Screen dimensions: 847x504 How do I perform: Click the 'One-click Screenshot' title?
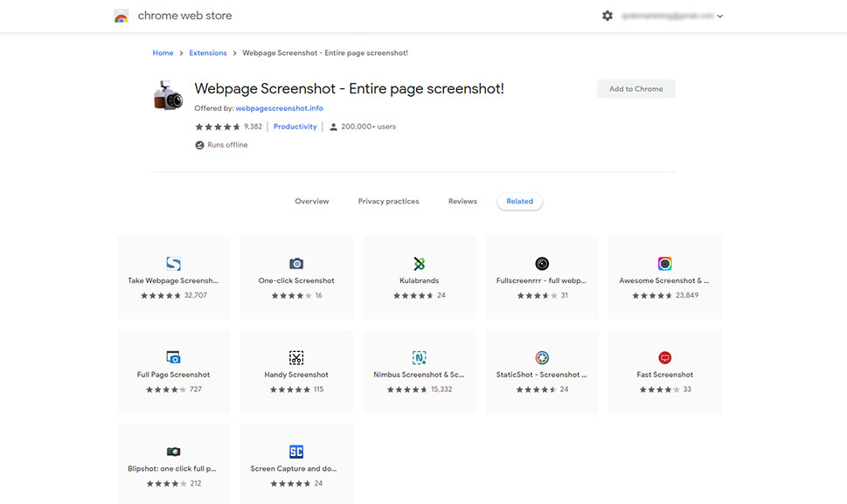pos(296,280)
